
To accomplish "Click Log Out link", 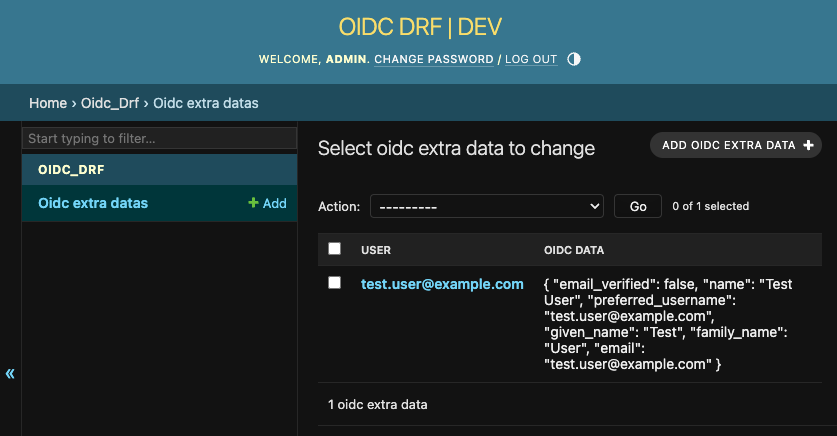I will 531,59.
